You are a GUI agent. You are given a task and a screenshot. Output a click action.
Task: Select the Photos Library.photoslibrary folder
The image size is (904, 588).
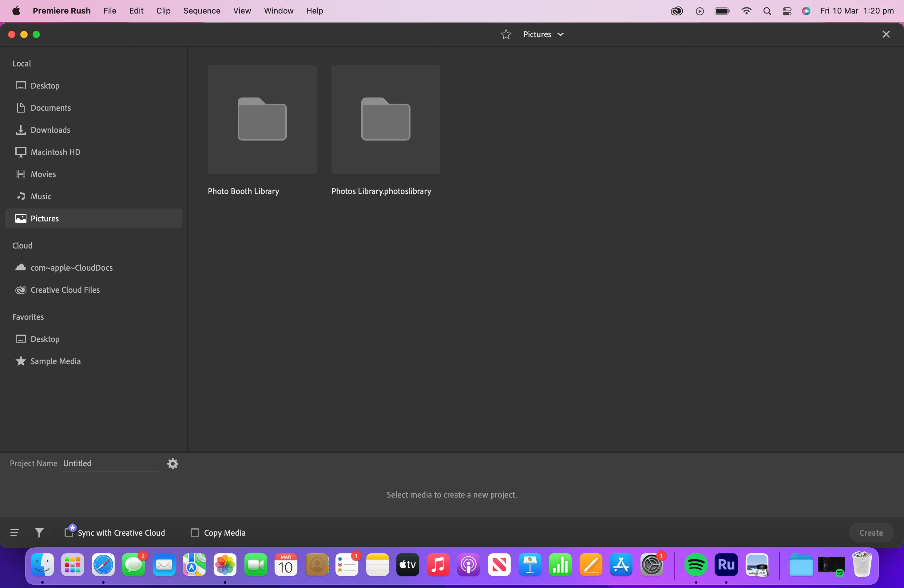pos(386,120)
